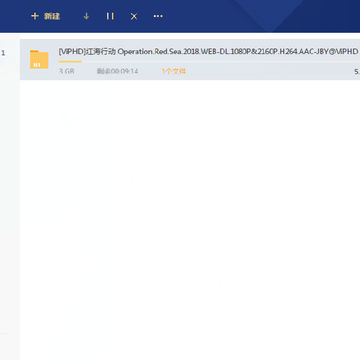360x360 pixels.
Task: Click the sidebar count number 1
Action: 3,53
